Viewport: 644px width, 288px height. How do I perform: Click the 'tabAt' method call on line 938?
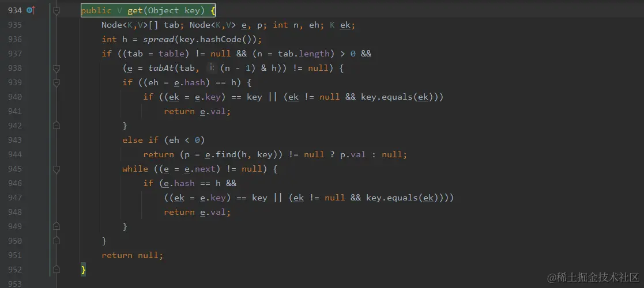point(161,68)
